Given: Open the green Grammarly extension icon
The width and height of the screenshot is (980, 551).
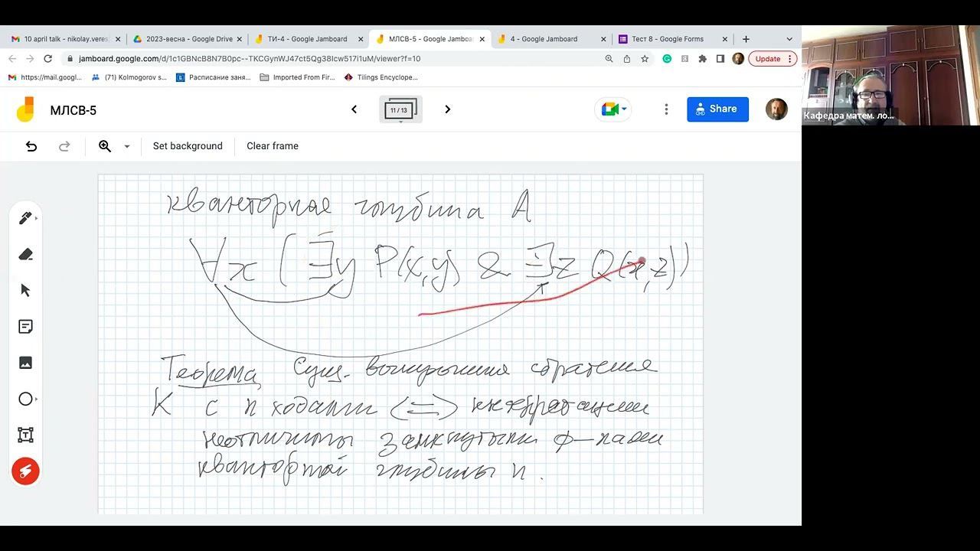Looking at the screenshot, I should (x=667, y=58).
